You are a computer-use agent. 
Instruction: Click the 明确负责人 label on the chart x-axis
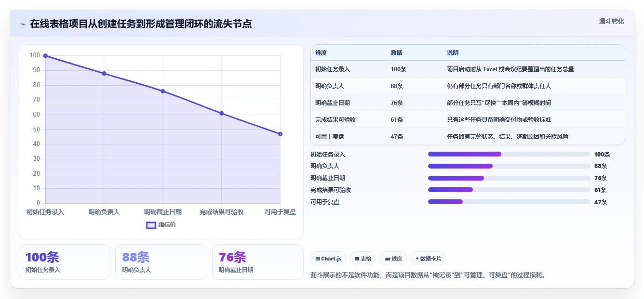pyautogui.click(x=104, y=212)
